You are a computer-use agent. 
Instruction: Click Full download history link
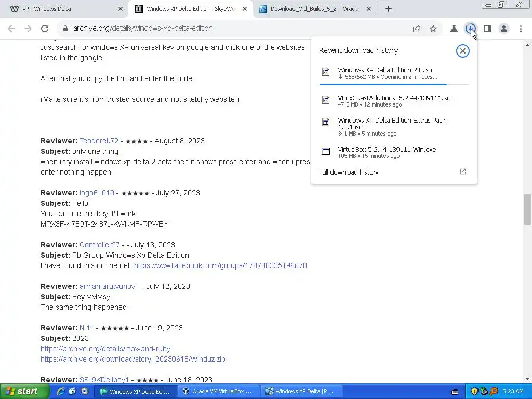(349, 172)
